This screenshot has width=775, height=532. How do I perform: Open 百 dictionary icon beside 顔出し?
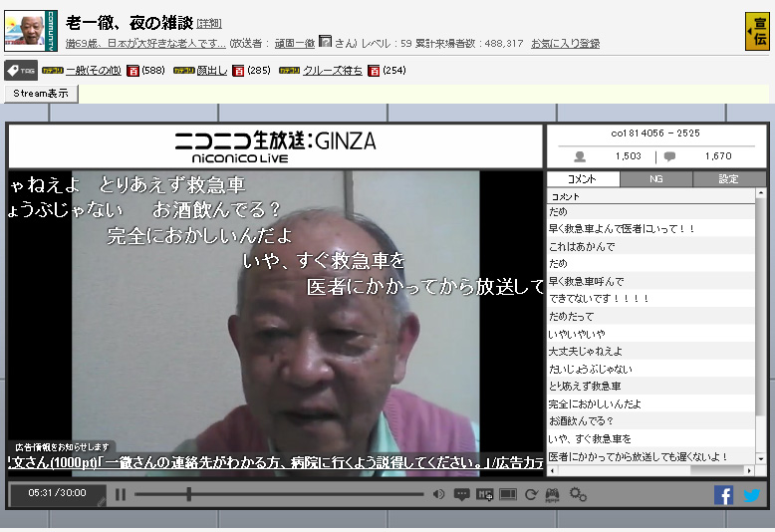238,71
